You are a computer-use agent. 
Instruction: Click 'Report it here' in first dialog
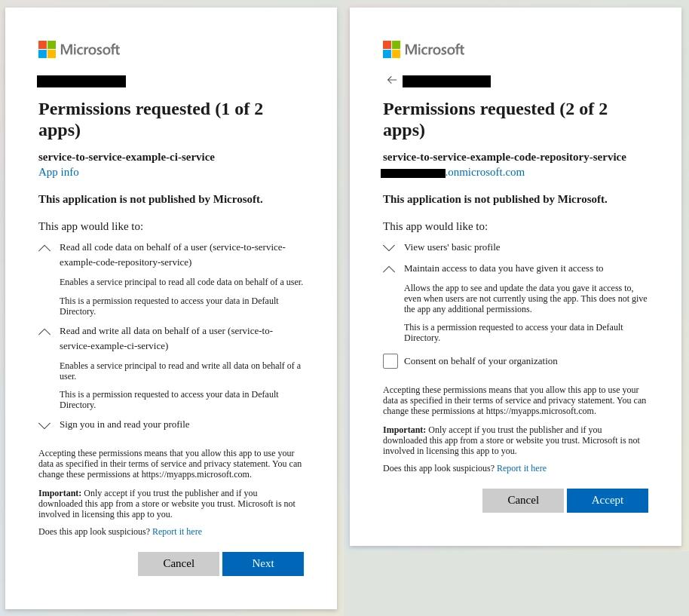(x=177, y=532)
